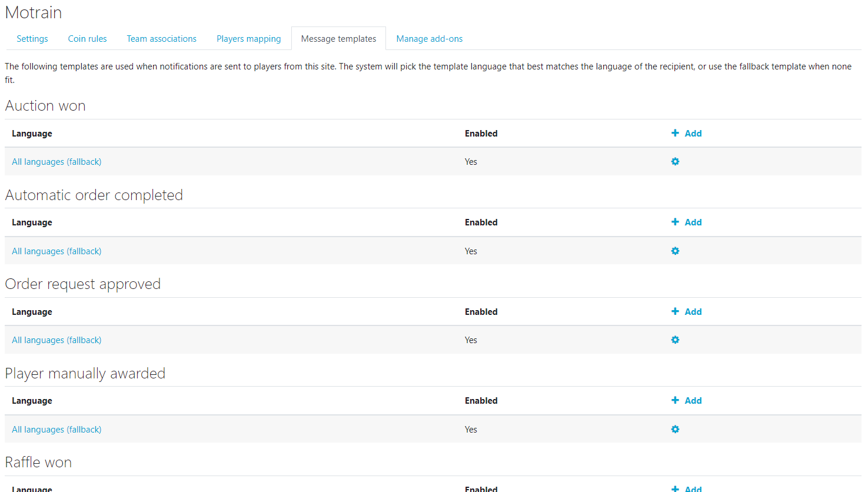Click the plus icon in Player manually awarded header

[x=675, y=400]
